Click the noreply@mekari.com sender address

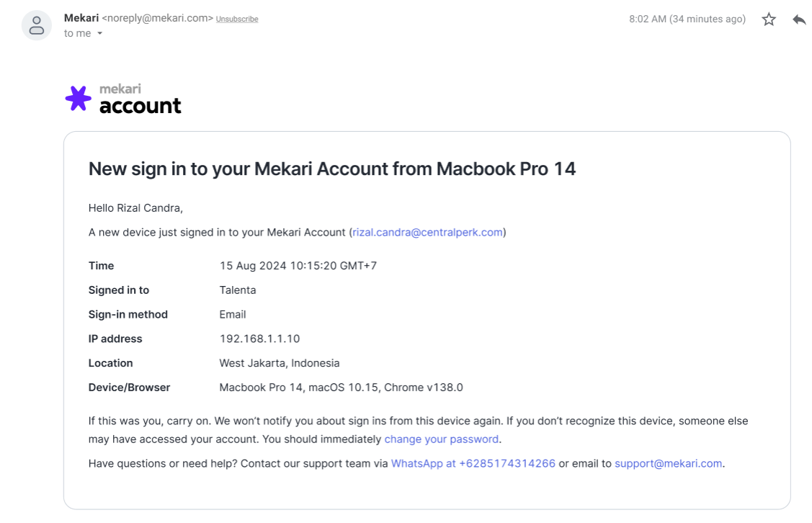(x=158, y=19)
